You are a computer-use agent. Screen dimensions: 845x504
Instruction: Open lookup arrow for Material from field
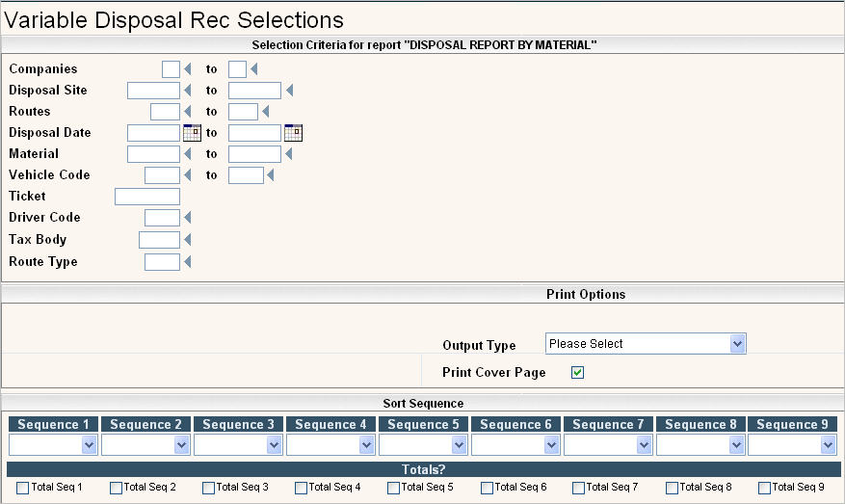[188, 154]
